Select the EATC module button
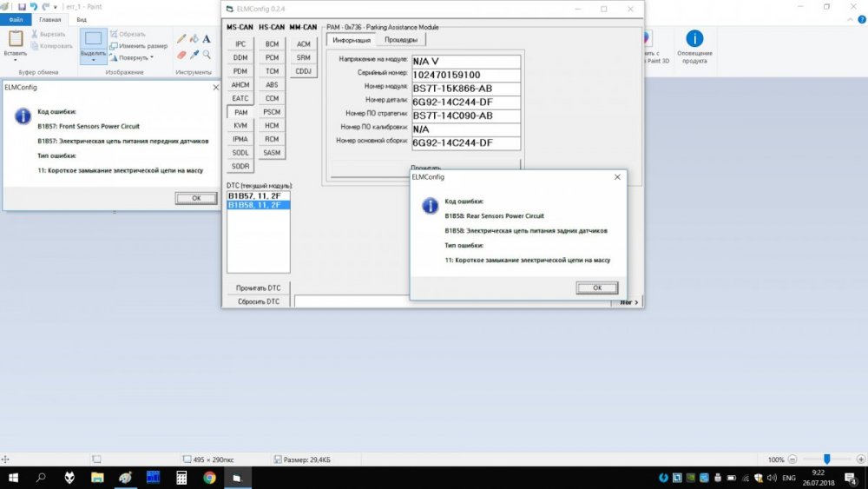 coord(240,98)
